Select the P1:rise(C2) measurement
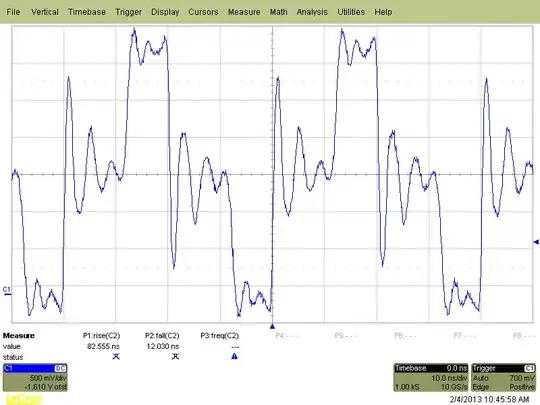The width and height of the screenshot is (540, 405). pos(102,336)
